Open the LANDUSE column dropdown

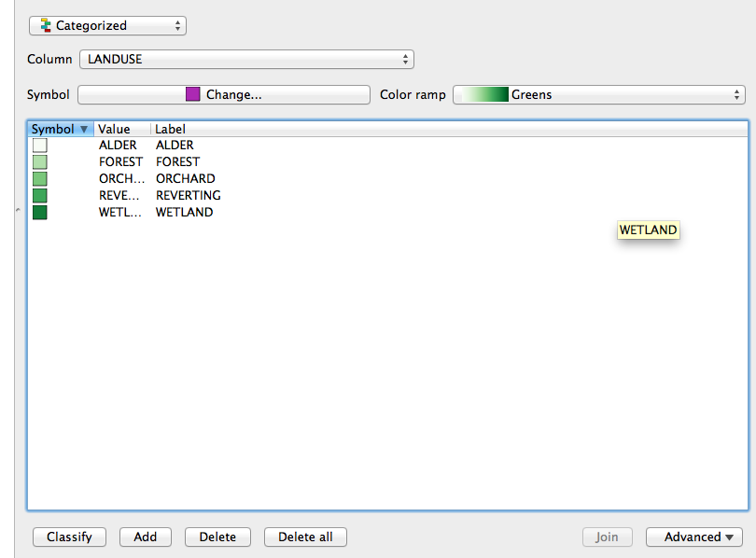(x=246, y=60)
